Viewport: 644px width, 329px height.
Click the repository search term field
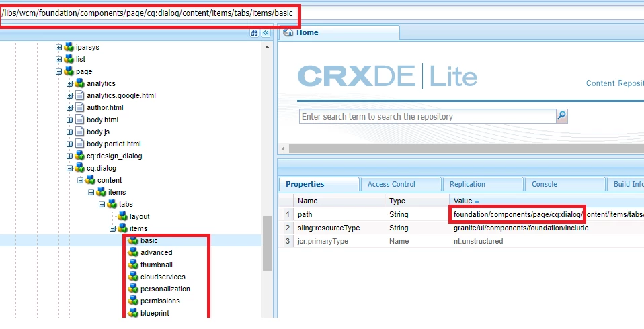click(428, 117)
